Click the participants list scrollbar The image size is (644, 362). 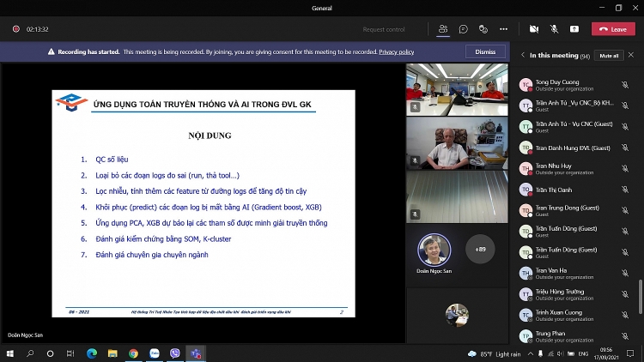640,296
